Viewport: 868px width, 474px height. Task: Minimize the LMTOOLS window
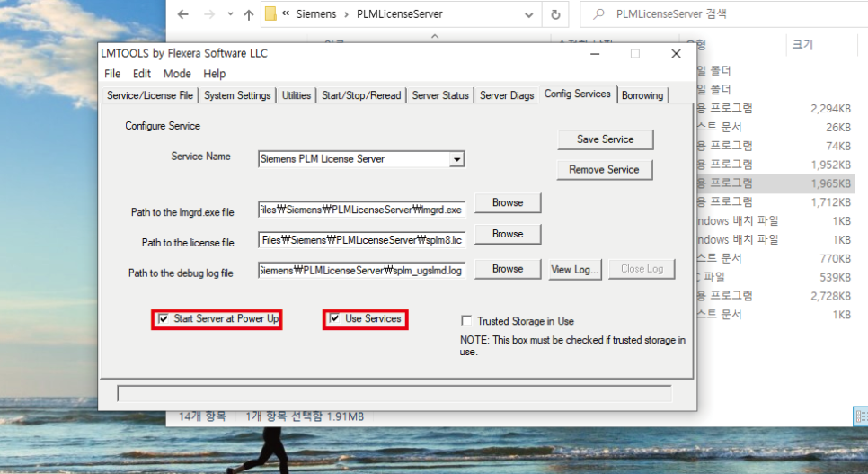coord(595,54)
